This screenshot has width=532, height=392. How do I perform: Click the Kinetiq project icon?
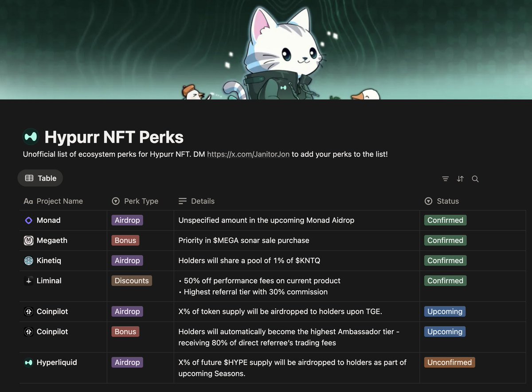click(28, 260)
